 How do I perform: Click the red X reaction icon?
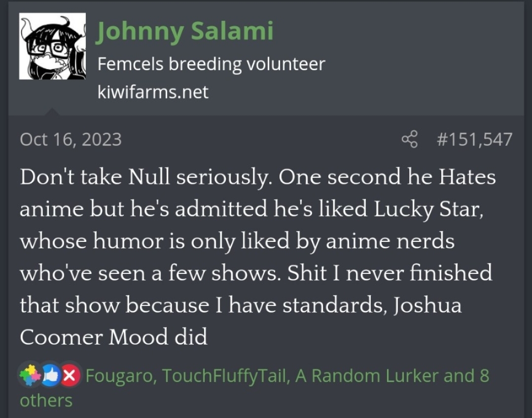point(71,376)
